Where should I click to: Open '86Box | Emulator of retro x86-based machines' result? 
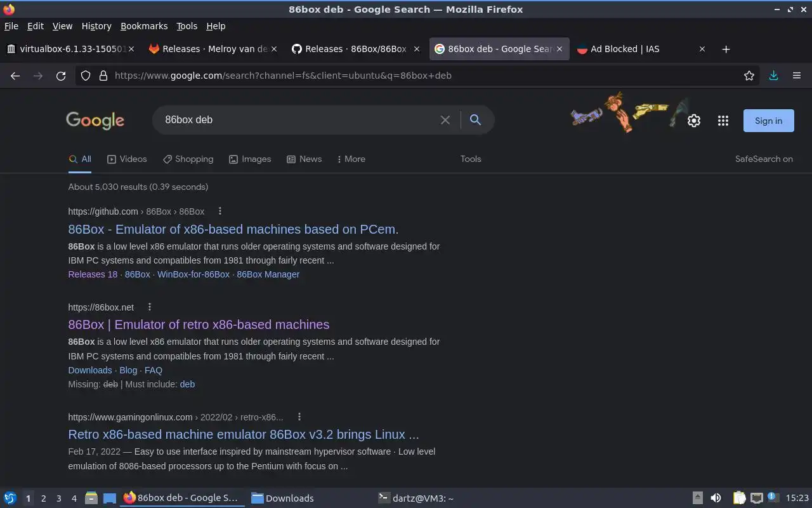coord(199,324)
